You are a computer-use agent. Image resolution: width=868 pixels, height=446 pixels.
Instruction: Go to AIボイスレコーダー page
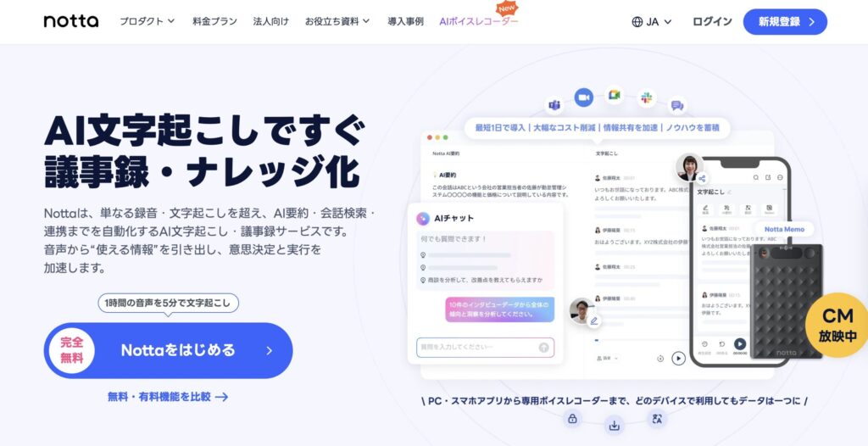(x=479, y=21)
